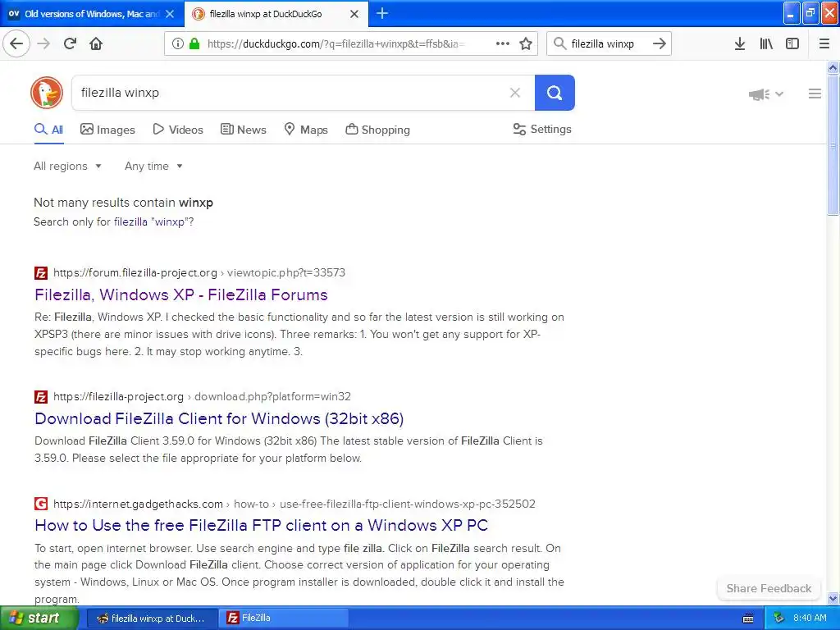This screenshot has width=840, height=630.
Task: Click the forward navigation arrow
Action: [x=43, y=44]
